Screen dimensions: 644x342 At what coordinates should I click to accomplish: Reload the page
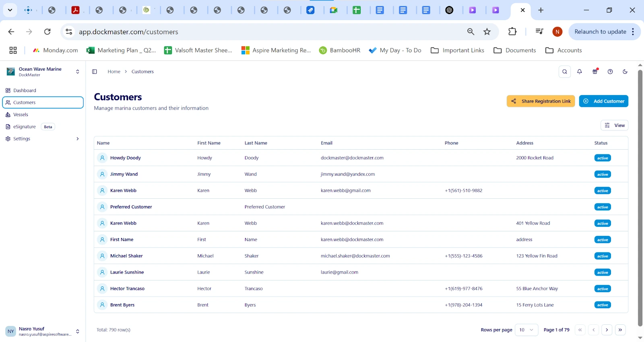click(47, 32)
